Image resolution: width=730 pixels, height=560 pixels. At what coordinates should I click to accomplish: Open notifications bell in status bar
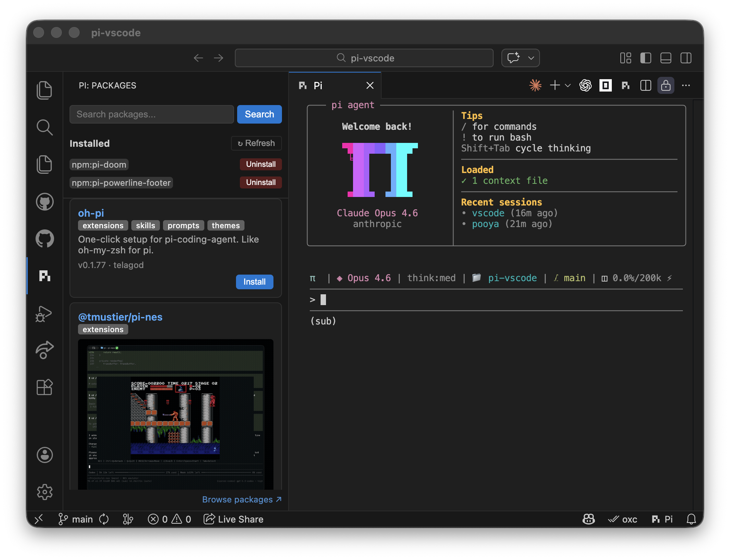coord(691,519)
